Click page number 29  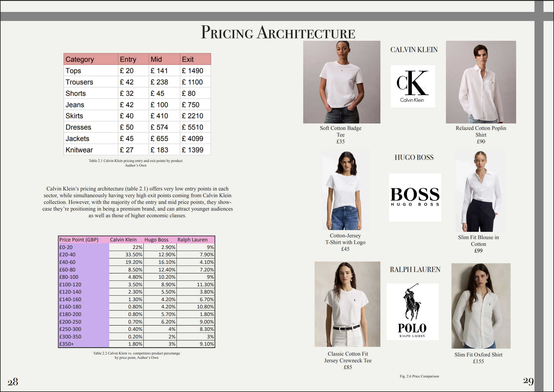coord(528,381)
